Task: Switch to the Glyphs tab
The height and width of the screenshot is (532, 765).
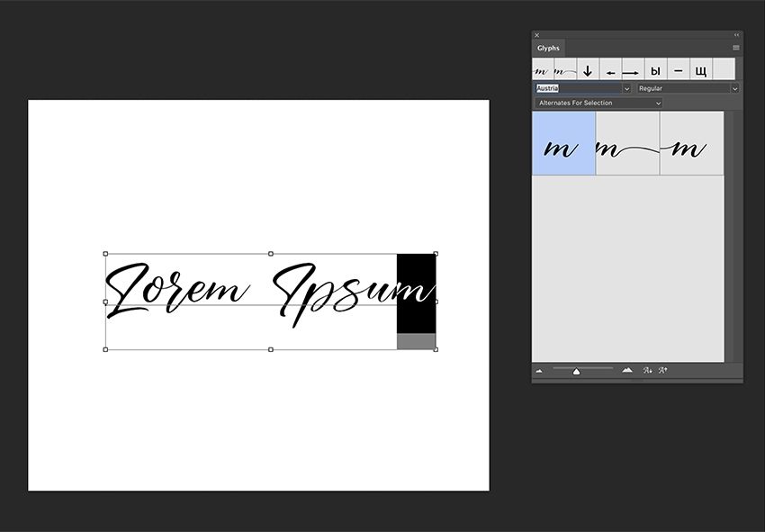Action: (548, 48)
